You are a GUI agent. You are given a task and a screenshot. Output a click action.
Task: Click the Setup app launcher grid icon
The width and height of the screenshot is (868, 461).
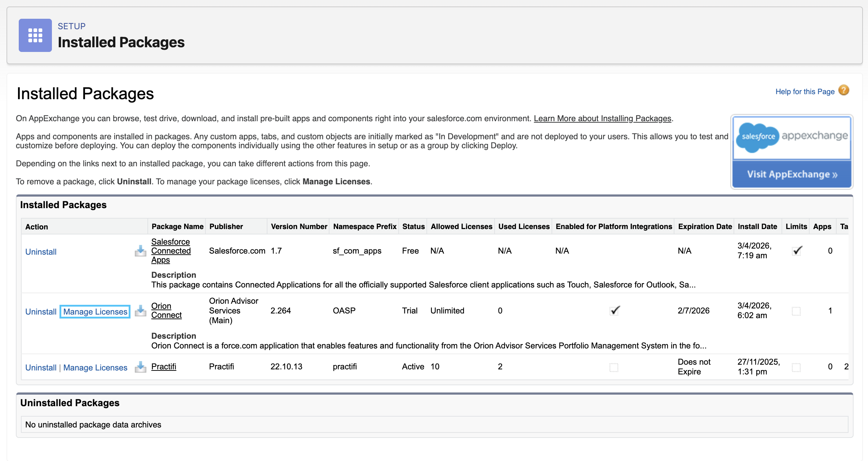click(x=35, y=35)
